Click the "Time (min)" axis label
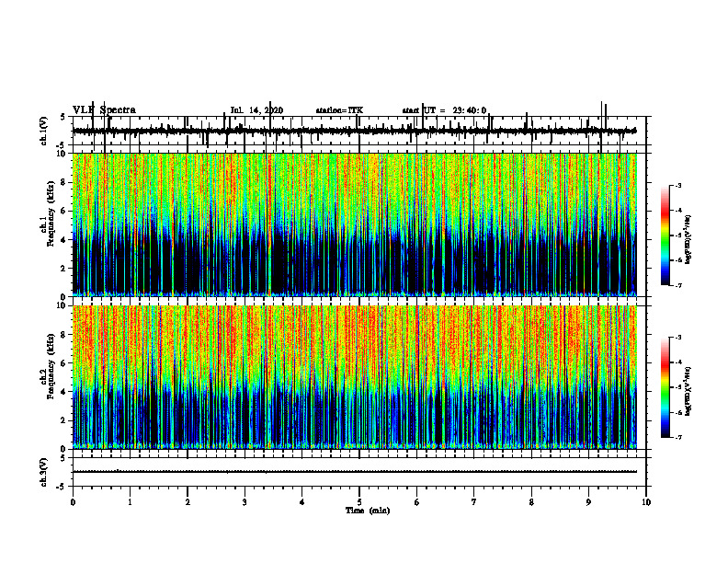 point(368,511)
